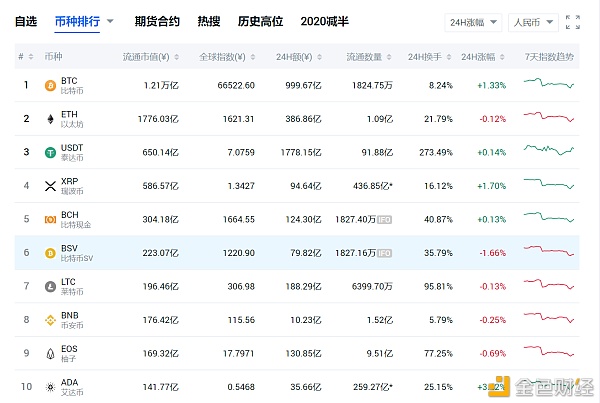The height and width of the screenshot is (403, 600).
Task: View BSV 7-day trend sparkline
Action: pos(549,251)
